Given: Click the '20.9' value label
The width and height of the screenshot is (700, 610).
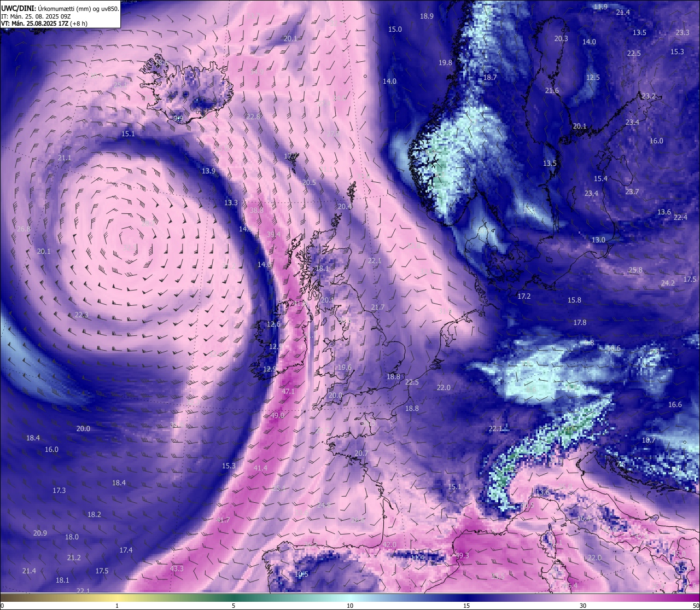Looking at the screenshot, I should tap(40, 533).
